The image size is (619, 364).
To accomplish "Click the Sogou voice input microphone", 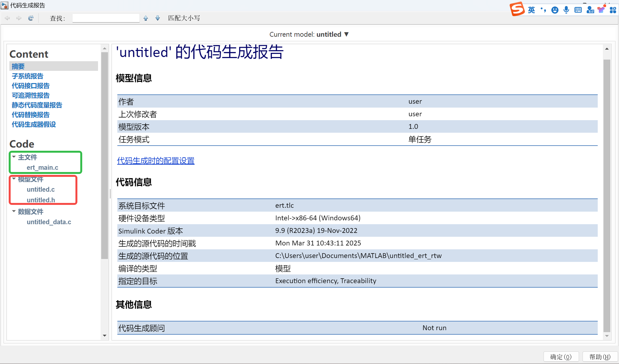I will (x=566, y=10).
